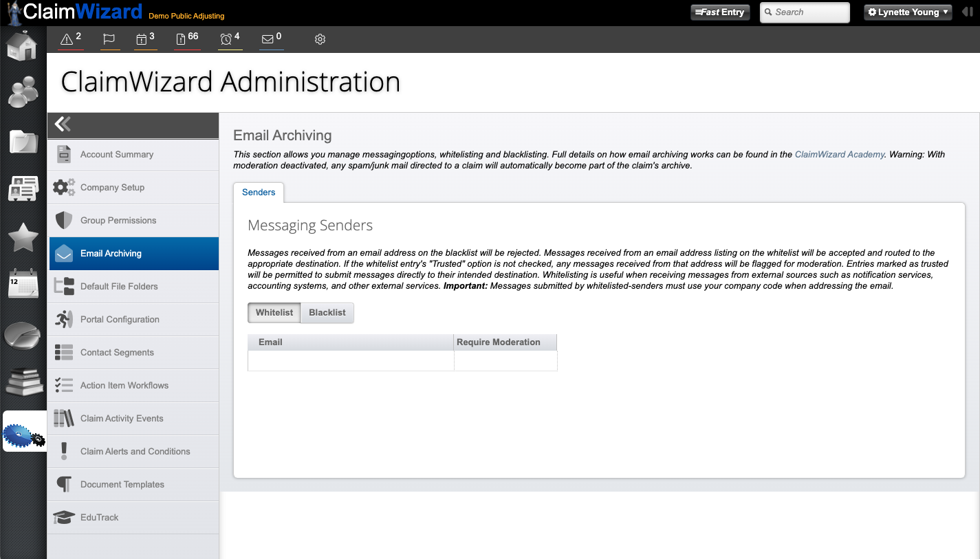Click the alerts warning triangle icon
This screenshot has height=559, width=980.
(67, 40)
